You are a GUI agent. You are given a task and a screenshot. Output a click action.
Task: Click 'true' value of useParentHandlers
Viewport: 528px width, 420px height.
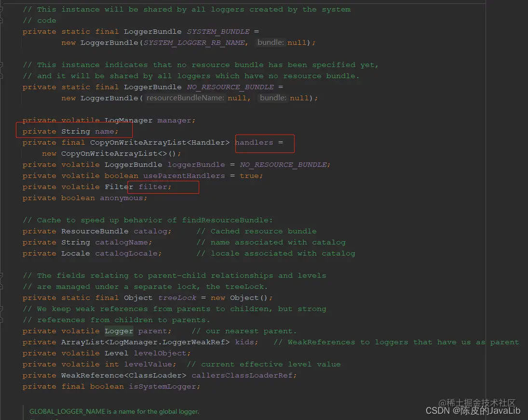pos(249,176)
